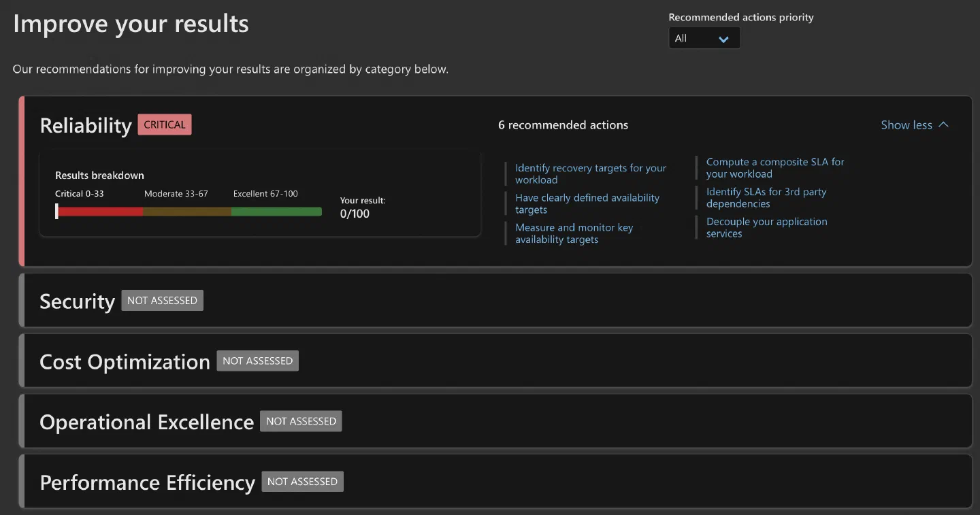Image resolution: width=980 pixels, height=515 pixels.
Task: Click the white result marker on the bar
Action: tap(56, 212)
